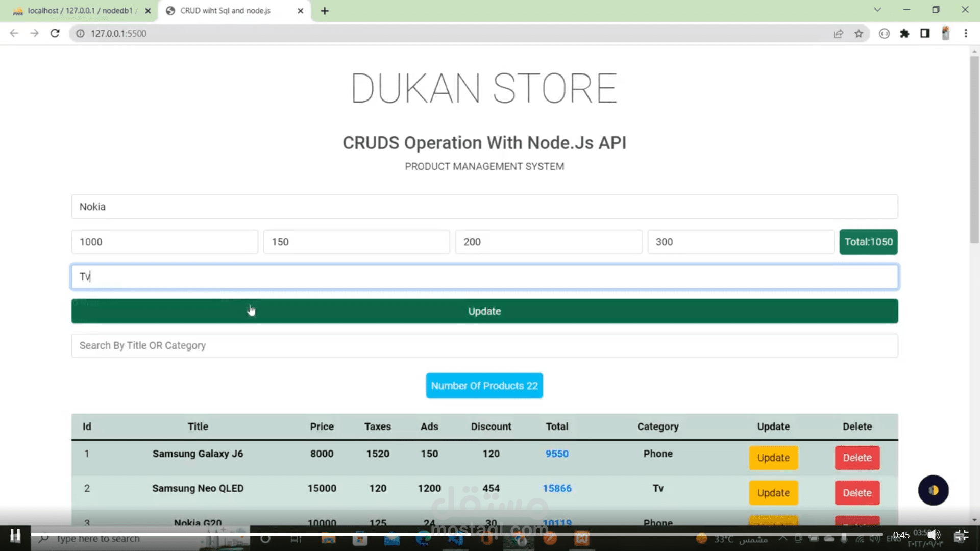Share this page icon
980x551 pixels.
[x=838, y=34]
